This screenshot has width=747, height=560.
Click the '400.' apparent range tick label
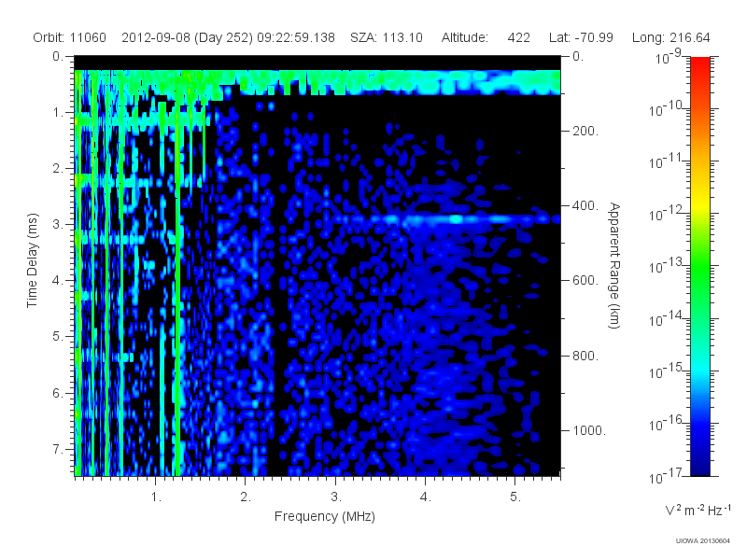(x=585, y=205)
